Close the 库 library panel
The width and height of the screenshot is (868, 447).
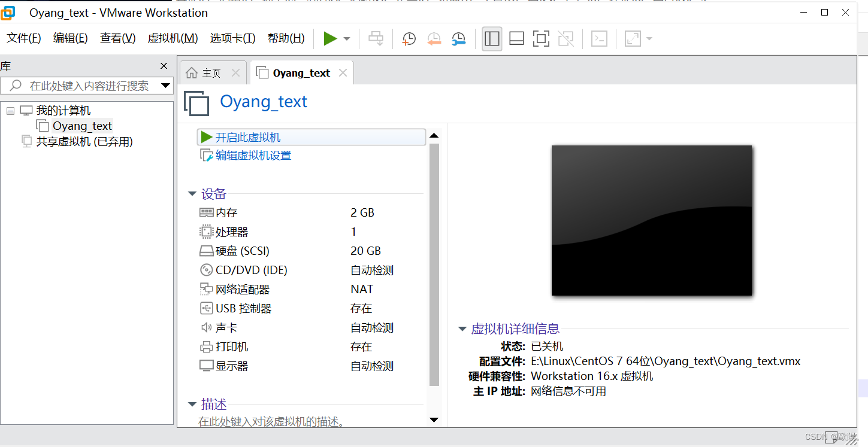pyautogui.click(x=164, y=66)
